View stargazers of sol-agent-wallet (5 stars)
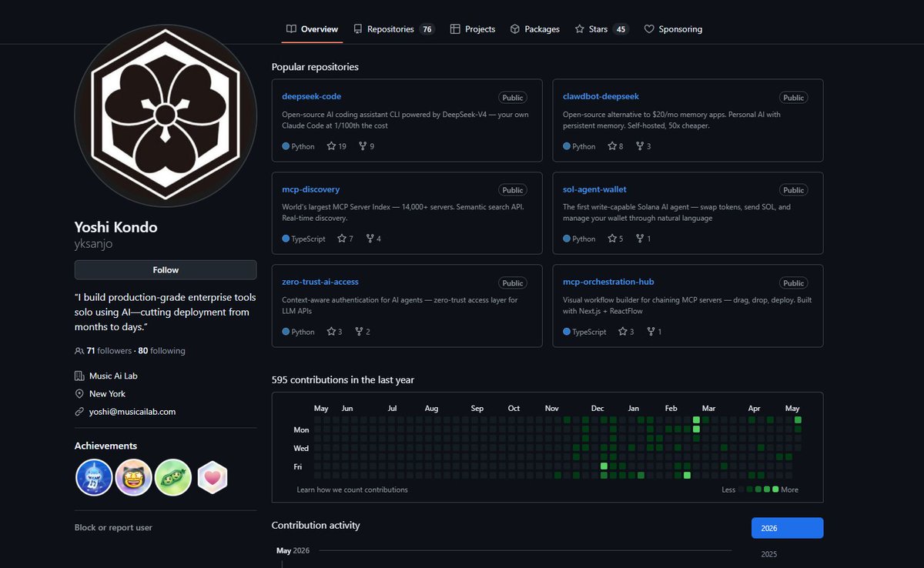The width and height of the screenshot is (924, 568). click(x=615, y=239)
